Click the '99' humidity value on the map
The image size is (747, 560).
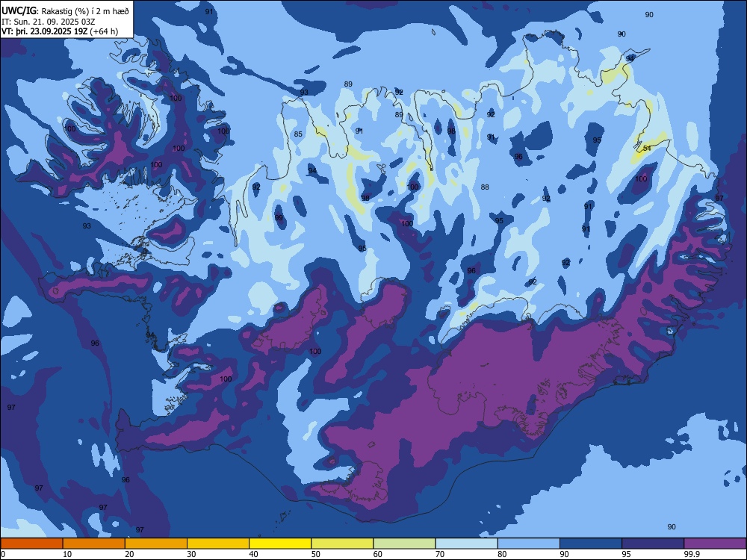pos(279,217)
